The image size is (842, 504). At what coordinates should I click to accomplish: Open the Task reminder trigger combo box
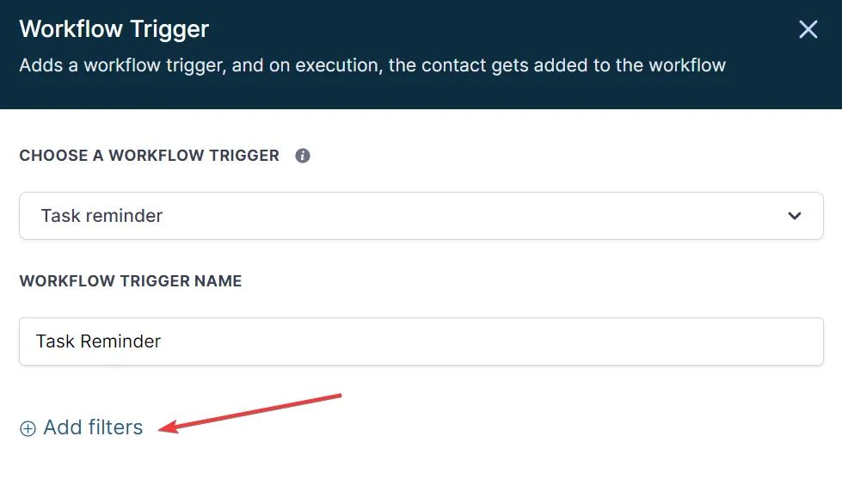click(421, 216)
